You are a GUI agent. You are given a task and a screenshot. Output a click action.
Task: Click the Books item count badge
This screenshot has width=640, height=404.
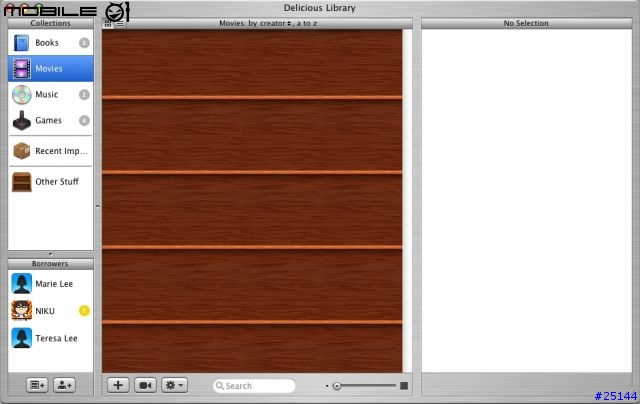84,43
